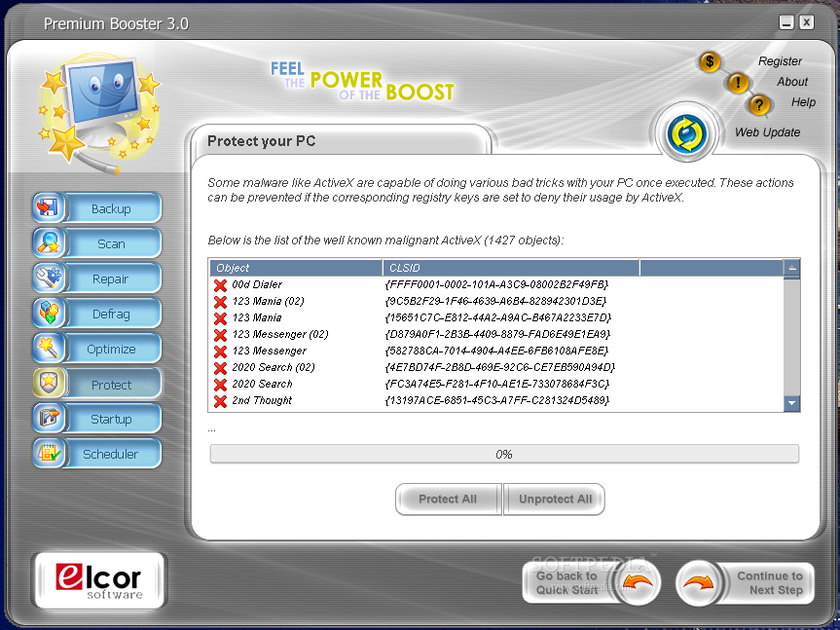Minimize the Premium Booster window

[x=785, y=22]
